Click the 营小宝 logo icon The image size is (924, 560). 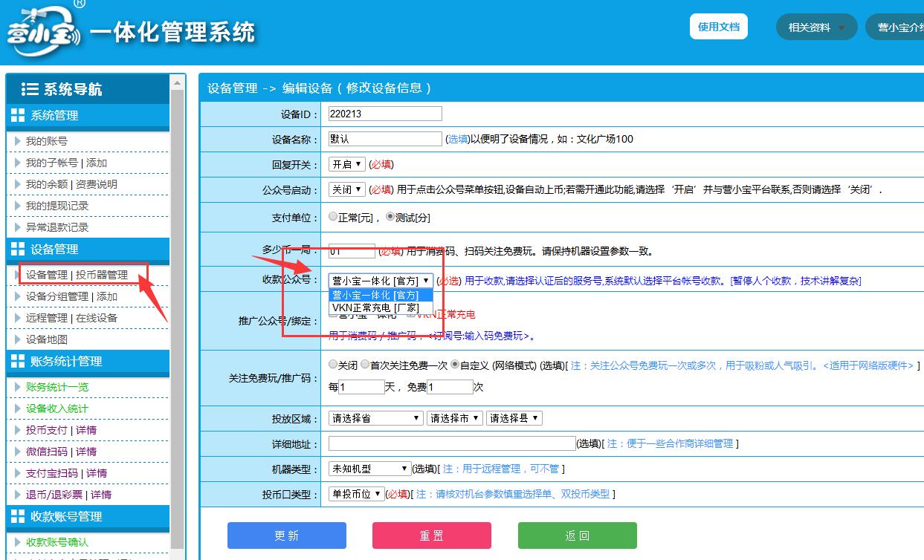click(x=43, y=33)
